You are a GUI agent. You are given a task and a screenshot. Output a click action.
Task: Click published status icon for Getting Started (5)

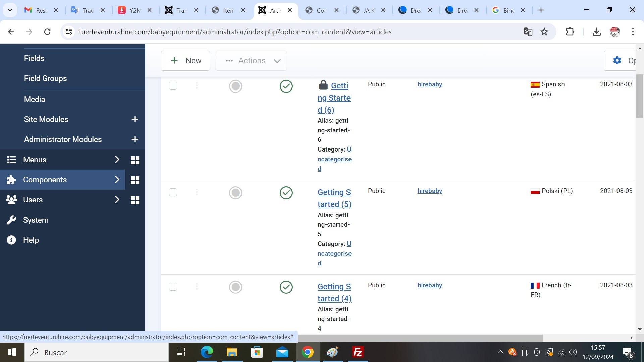[x=286, y=193]
